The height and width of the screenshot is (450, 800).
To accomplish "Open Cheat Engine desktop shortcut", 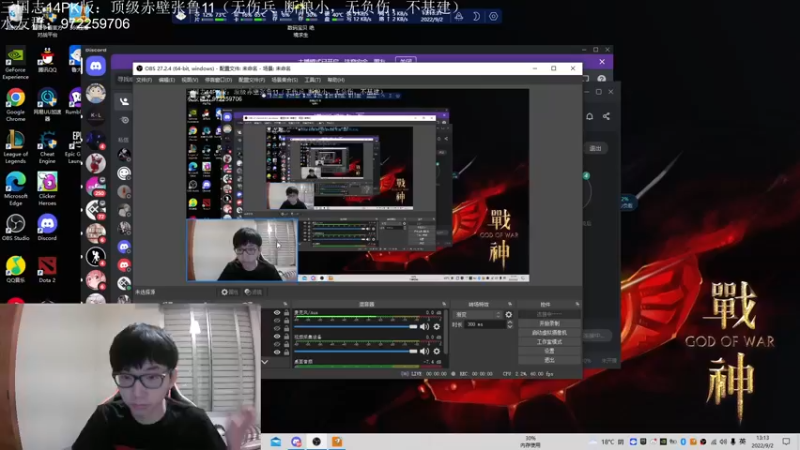I will (x=47, y=147).
